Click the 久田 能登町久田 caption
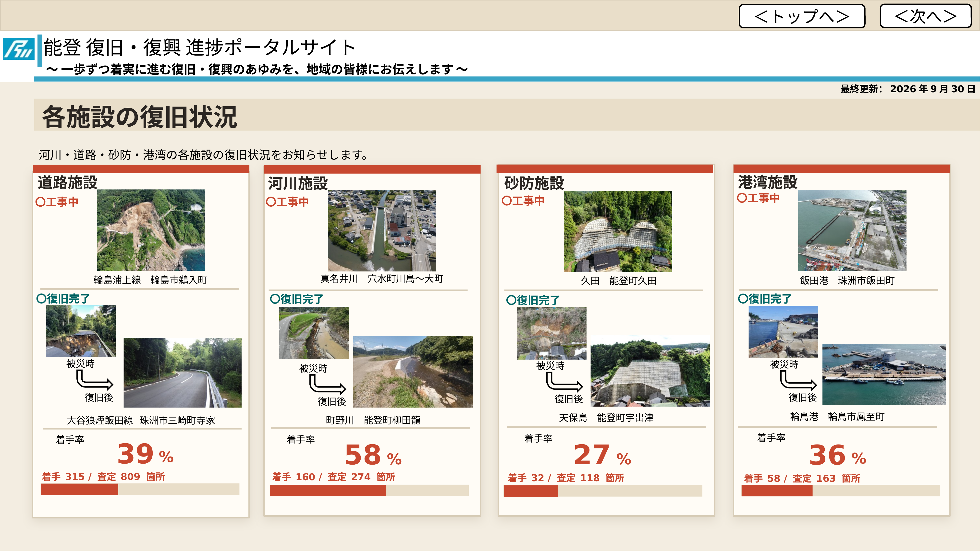980x551 pixels. [619, 281]
